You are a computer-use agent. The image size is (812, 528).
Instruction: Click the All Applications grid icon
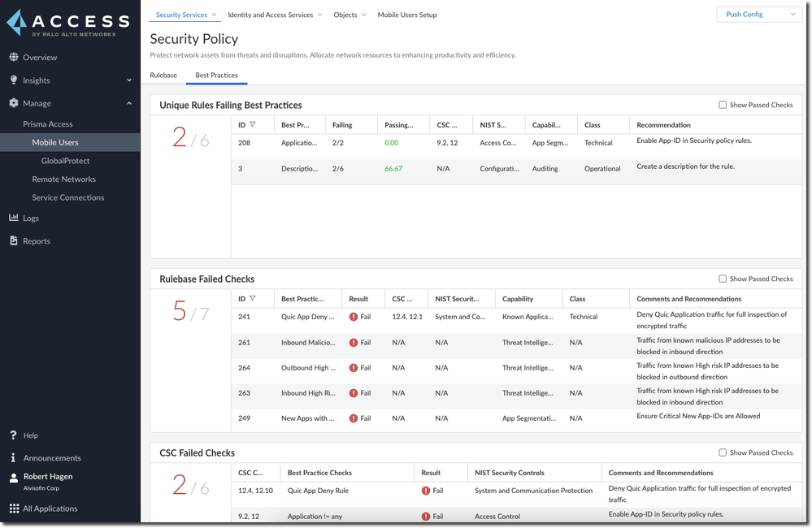click(14, 508)
